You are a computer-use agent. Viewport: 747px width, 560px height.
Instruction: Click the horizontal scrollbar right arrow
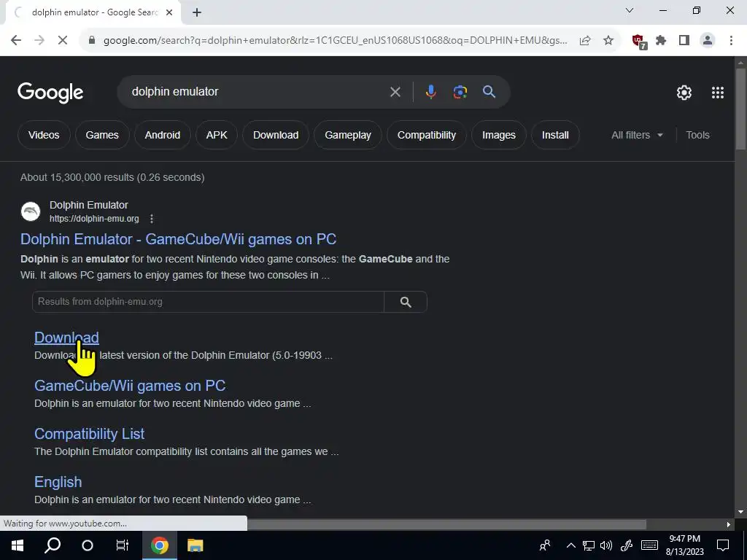click(x=729, y=524)
